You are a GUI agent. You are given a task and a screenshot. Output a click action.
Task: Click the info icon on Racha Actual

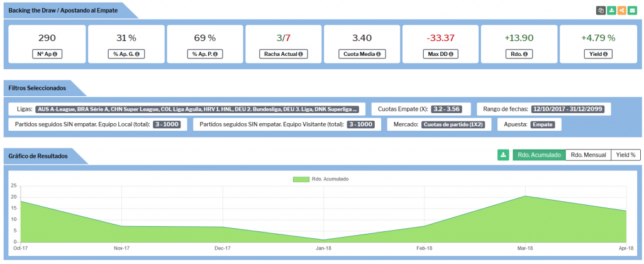301,54
